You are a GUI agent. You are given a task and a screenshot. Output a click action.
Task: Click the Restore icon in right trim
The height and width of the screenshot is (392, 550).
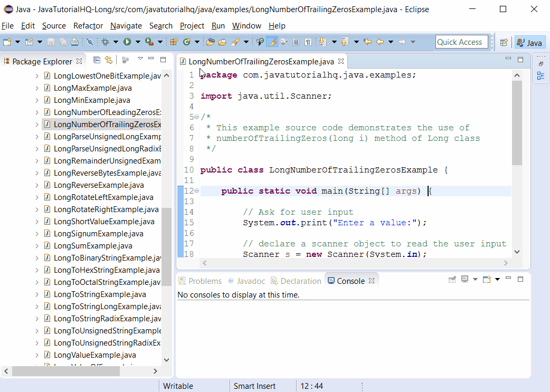pyautogui.click(x=541, y=64)
